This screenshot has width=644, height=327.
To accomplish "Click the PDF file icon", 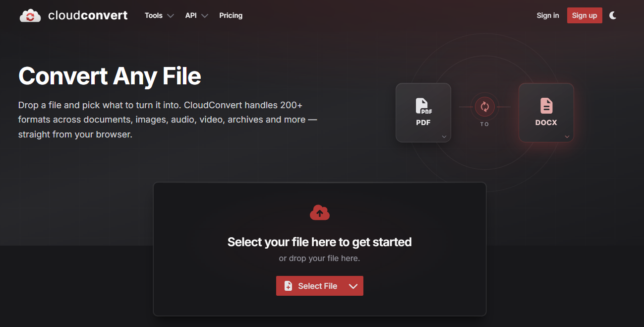I will pos(423,106).
